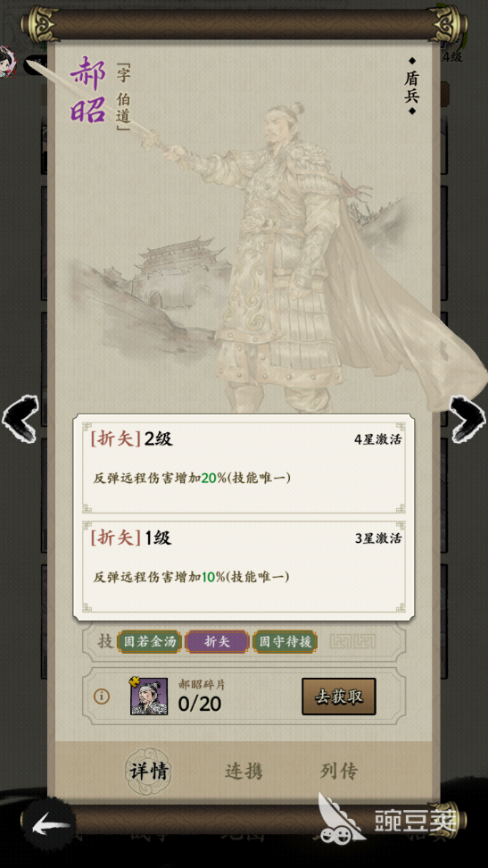Tap the 郝昭 hero name title
488x868 pixels.
pos(88,89)
